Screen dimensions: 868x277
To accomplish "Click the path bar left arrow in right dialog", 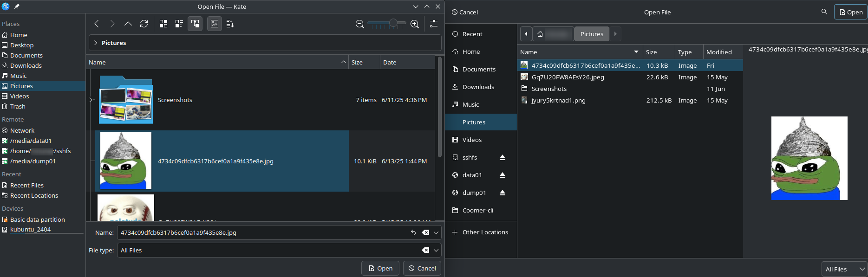I will [x=526, y=34].
